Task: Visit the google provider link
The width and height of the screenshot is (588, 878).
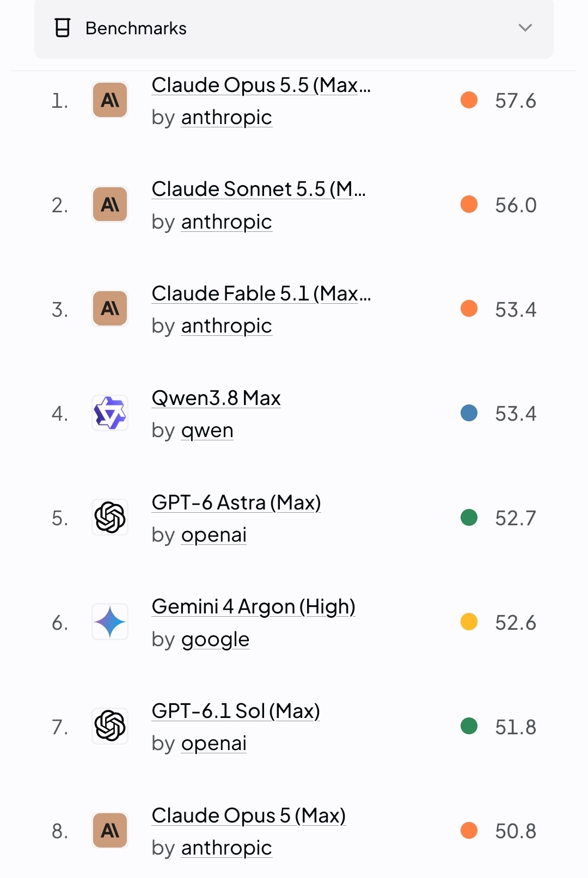Action: 216,640
